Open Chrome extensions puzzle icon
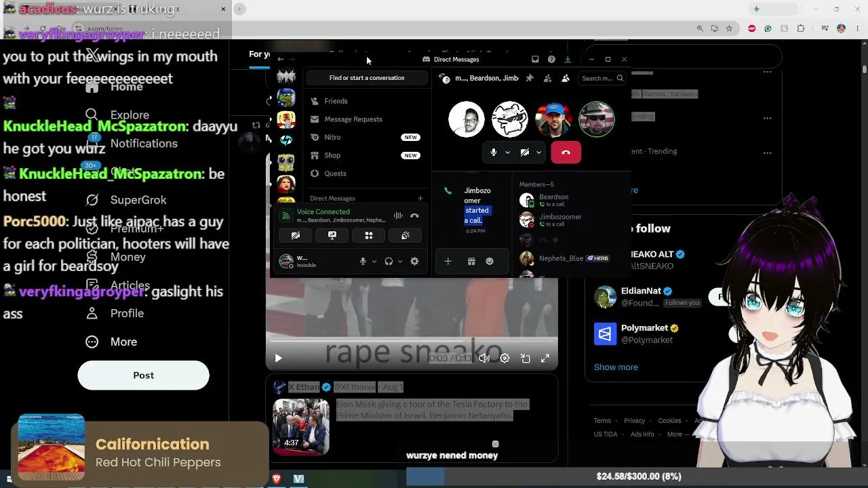Viewport: 868px width, 488px height. click(x=801, y=28)
